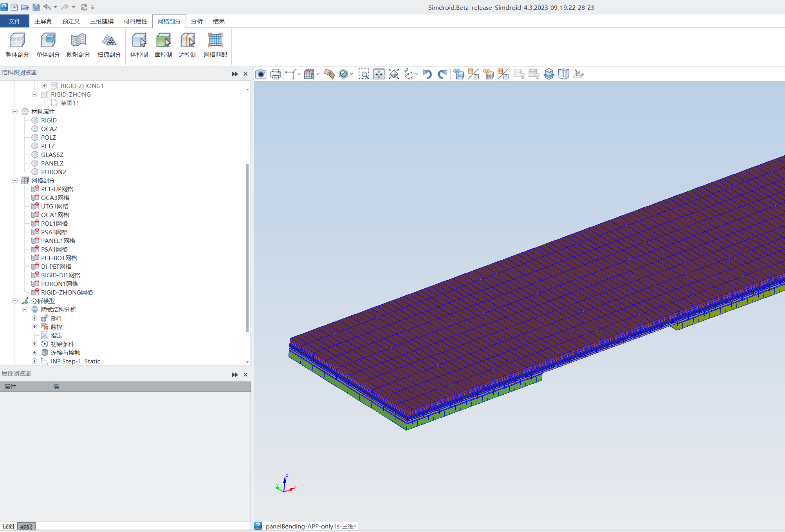785x532 pixels.
Task: Take a viewport screenshot with camera icon
Action: (x=261, y=74)
